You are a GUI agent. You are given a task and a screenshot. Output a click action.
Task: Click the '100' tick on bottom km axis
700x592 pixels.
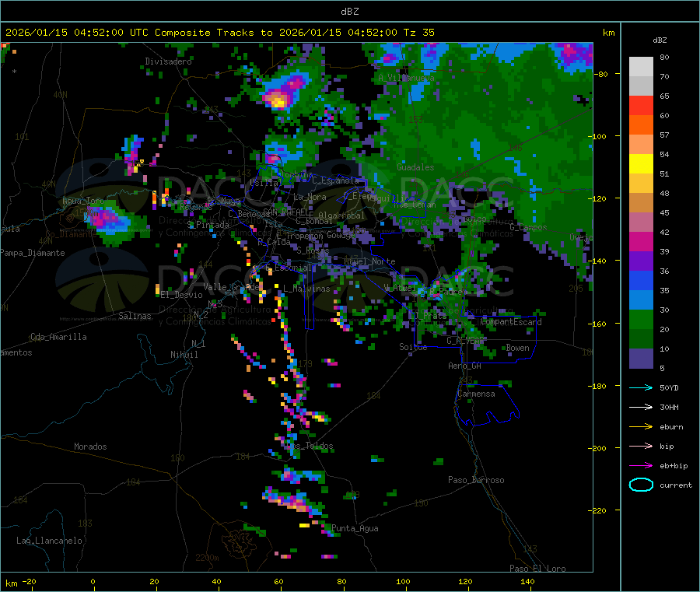point(403,581)
